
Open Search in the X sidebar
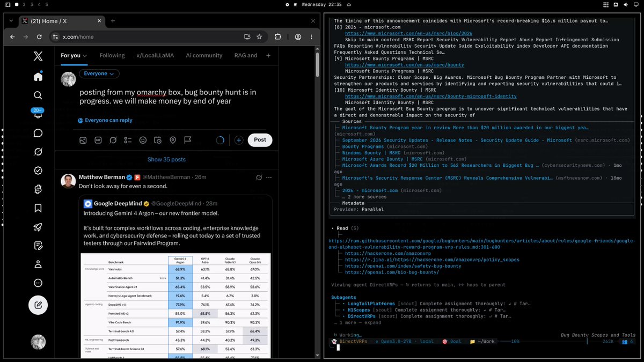point(38,95)
